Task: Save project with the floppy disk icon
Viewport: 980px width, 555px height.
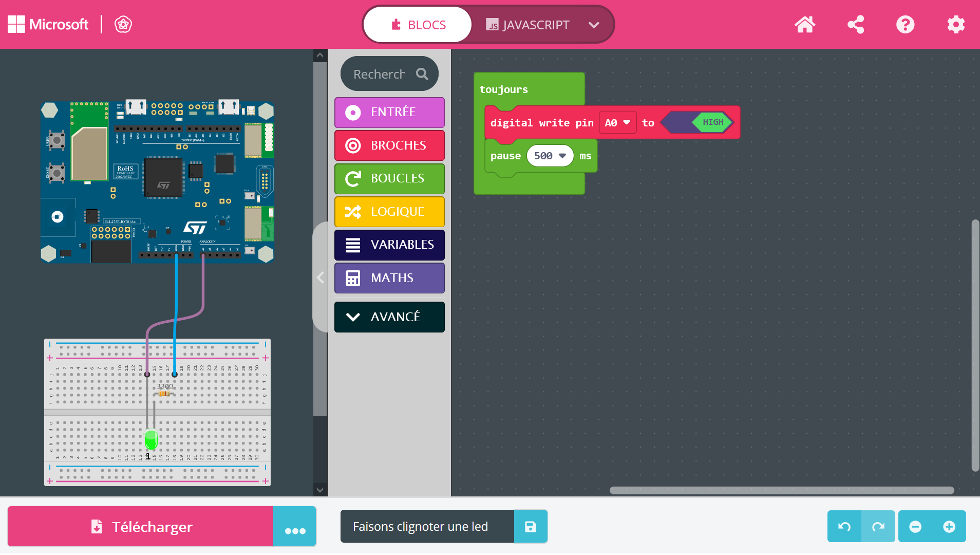Action: coord(530,527)
